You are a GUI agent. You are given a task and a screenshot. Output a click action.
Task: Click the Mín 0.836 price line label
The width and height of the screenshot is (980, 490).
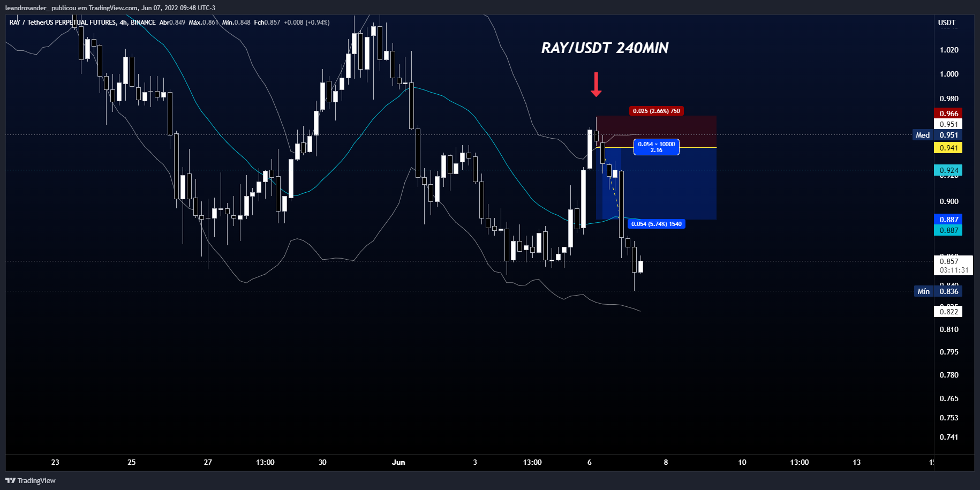(x=938, y=291)
